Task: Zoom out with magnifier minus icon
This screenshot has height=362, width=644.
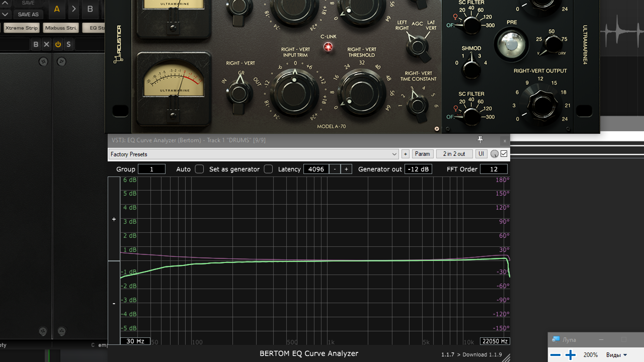Action: pos(555,355)
